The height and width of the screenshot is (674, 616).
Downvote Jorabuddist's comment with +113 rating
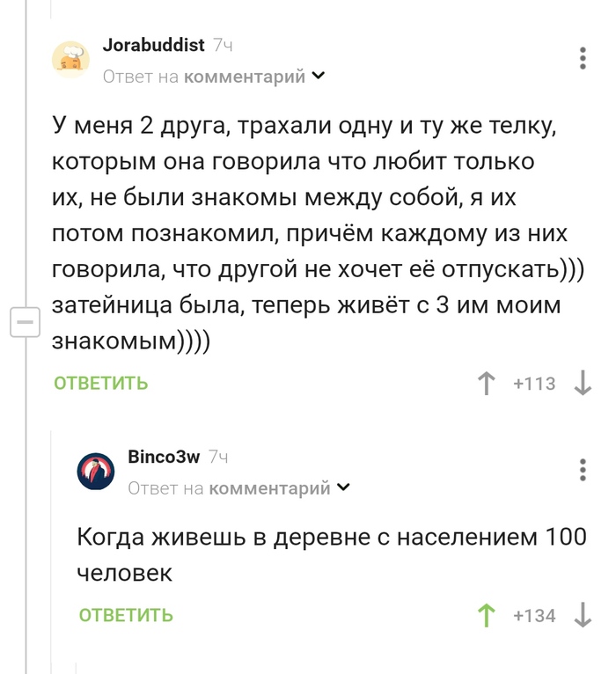coord(583,384)
